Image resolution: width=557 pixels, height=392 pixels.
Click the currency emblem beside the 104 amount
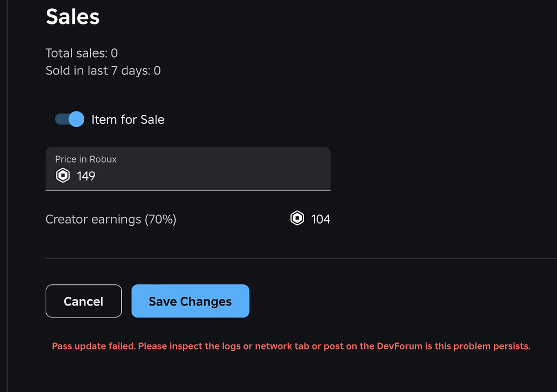pos(296,219)
